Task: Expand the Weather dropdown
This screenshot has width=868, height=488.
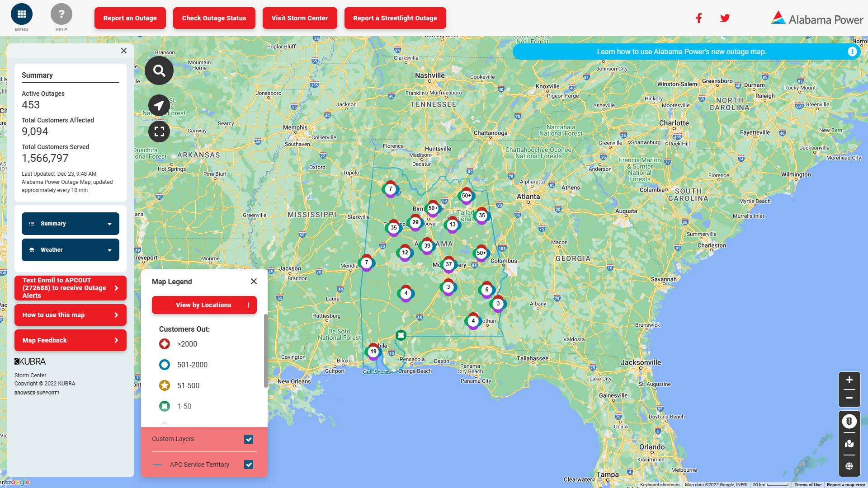Action: point(71,250)
